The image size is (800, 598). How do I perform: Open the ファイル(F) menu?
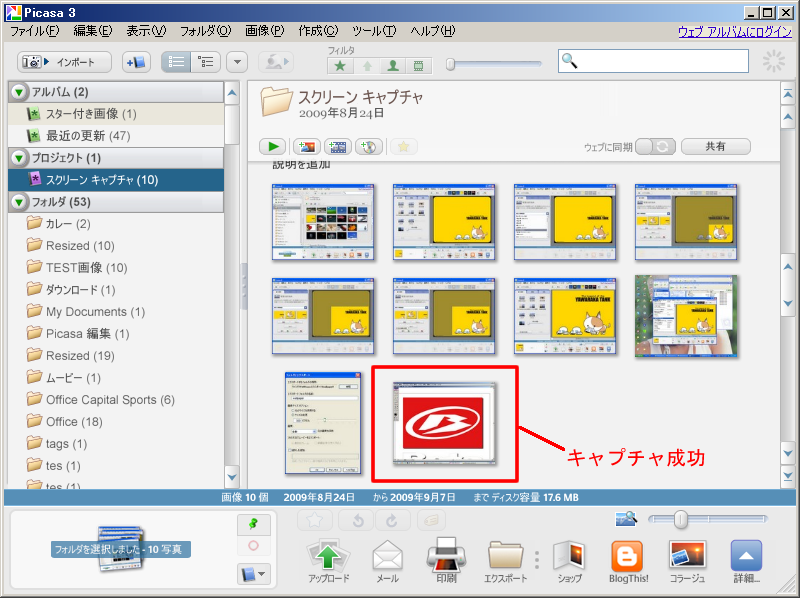(35, 31)
